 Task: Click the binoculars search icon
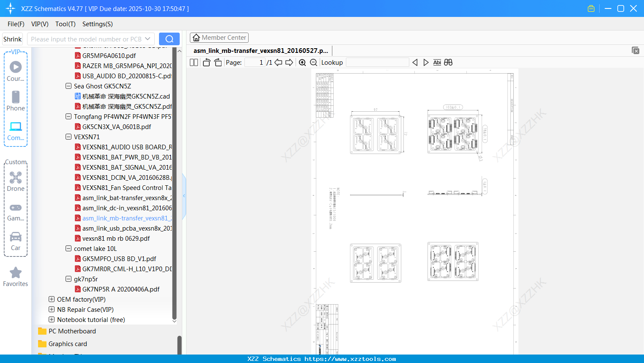[x=448, y=63]
